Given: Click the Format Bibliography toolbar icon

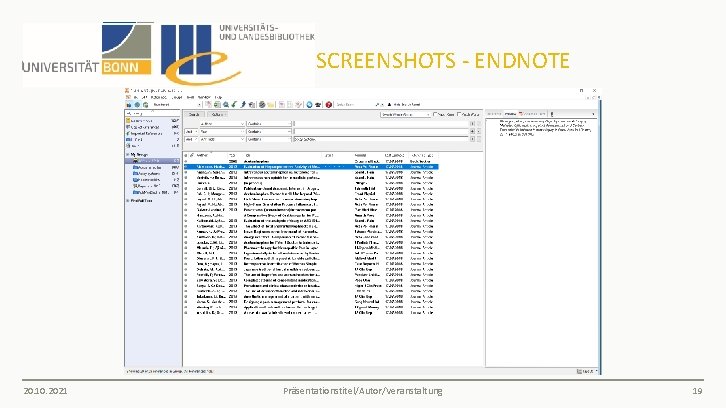Looking at the screenshot, I should [x=290, y=105].
